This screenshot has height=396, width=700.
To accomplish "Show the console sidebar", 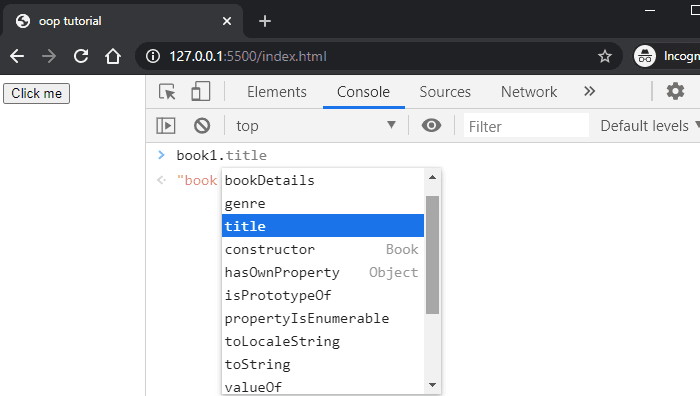I will click(166, 126).
